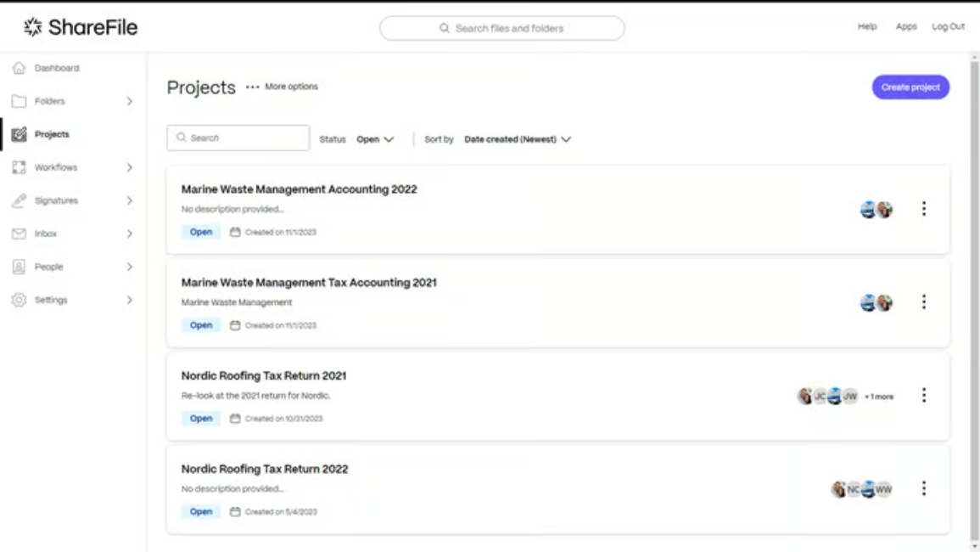Open kebab menu for Marine Waste Management Tax Accounting 2021
The width and height of the screenshot is (980, 552).
924,302
